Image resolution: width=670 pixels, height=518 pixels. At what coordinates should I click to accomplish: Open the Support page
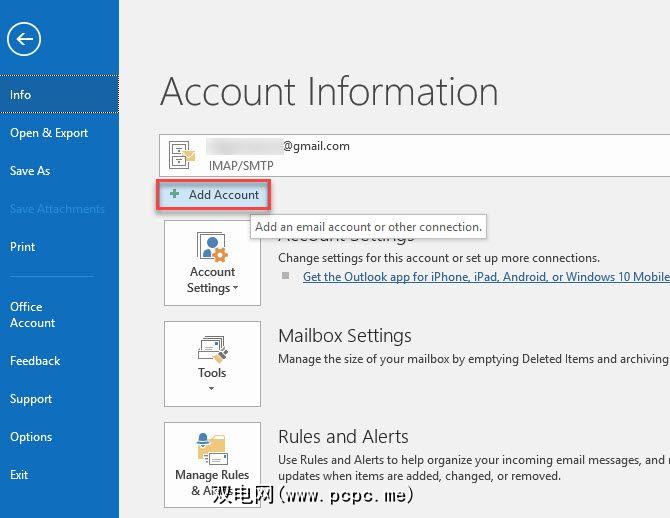coord(31,399)
